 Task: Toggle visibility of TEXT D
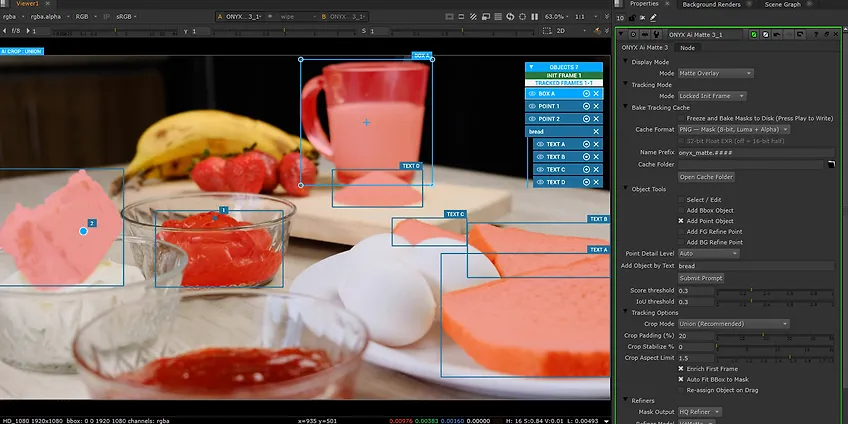click(540, 182)
